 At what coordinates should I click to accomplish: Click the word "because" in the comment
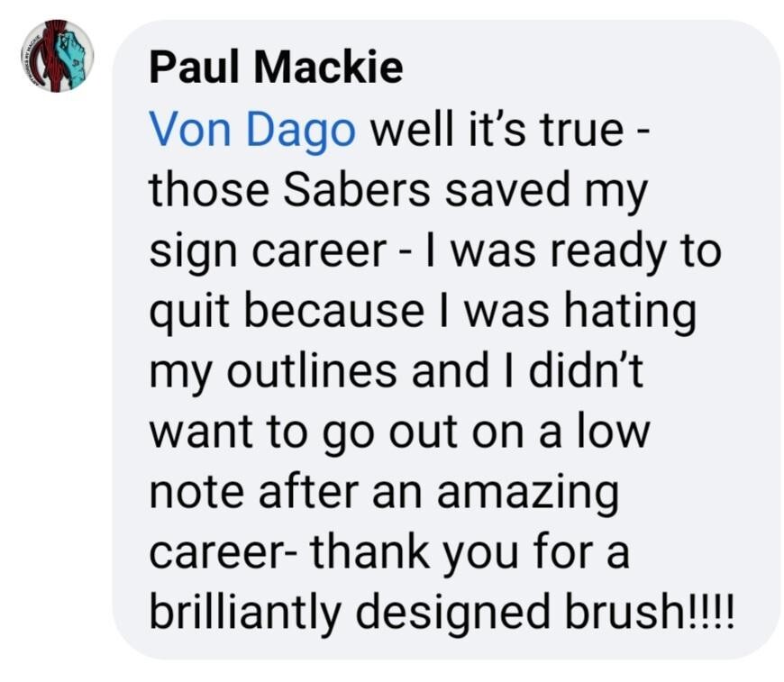pyautogui.click(x=334, y=310)
